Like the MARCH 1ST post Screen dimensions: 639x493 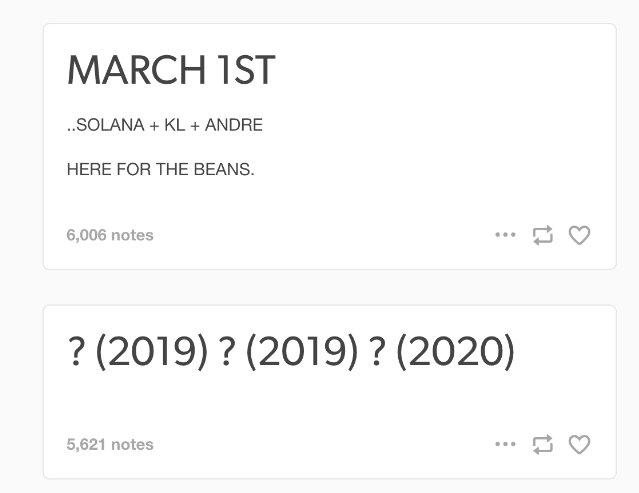pos(579,235)
